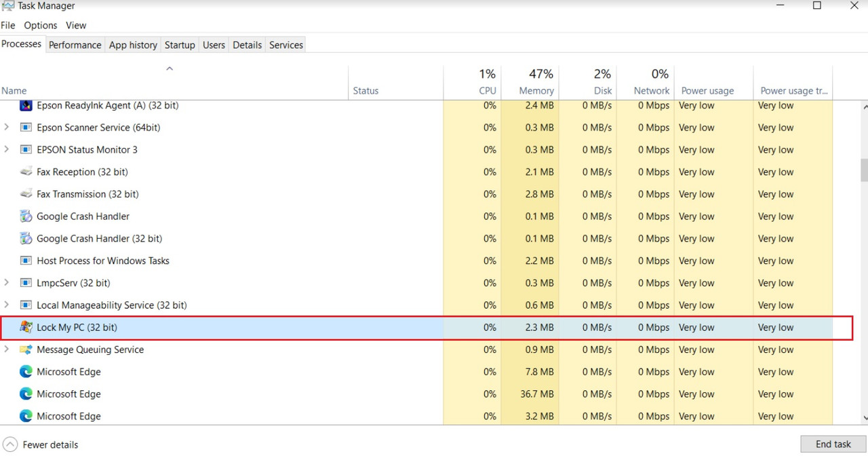The width and height of the screenshot is (868, 456).
Task: Click the 2.2 MB memory value
Action: (539, 261)
